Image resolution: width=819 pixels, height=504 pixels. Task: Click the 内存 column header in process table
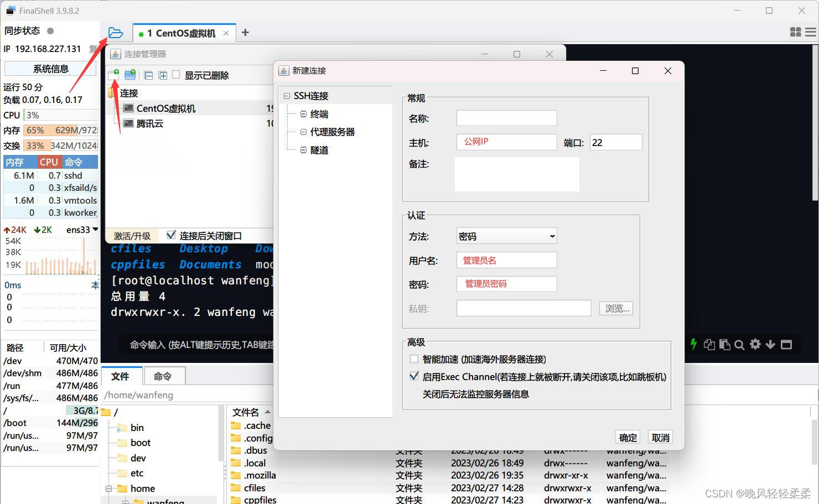[20, 162]
